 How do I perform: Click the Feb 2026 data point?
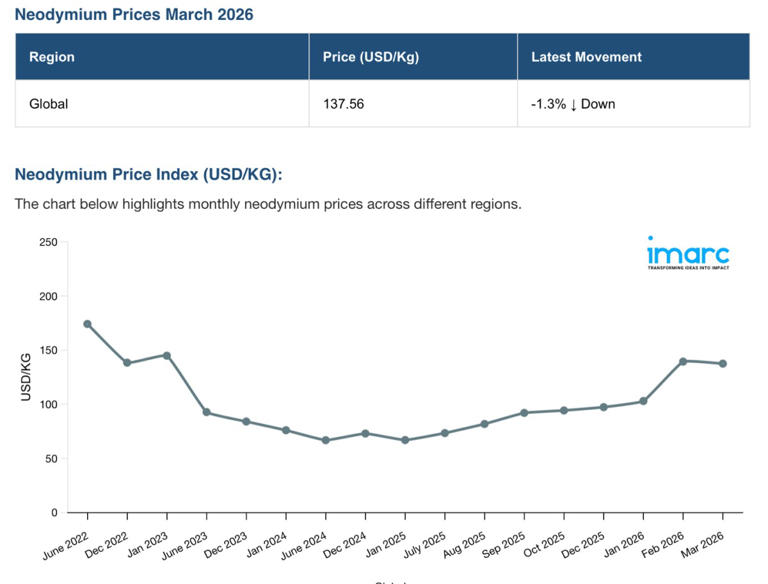pyautogui.click(x=683, y=361)
